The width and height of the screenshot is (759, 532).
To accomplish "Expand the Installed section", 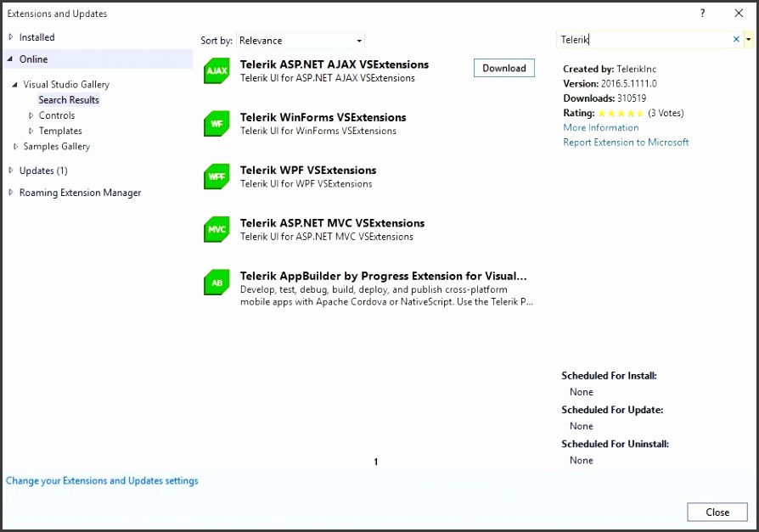I will [10, 36].
